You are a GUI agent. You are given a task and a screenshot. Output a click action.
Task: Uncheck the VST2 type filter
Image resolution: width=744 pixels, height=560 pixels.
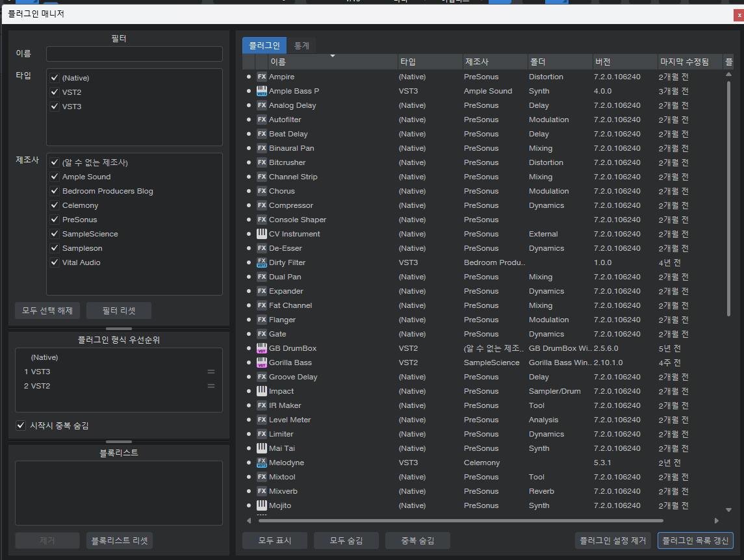[55, 92]
